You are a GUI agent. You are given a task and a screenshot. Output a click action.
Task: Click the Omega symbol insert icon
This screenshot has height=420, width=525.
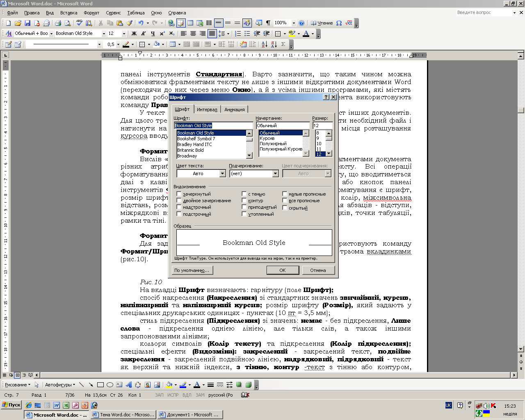(339, 23)
